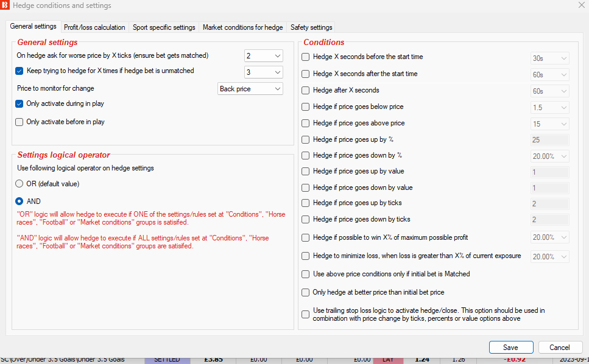The image size is (589, 364).
Task: Enable Only activate before in play
Action: point(19,122)
